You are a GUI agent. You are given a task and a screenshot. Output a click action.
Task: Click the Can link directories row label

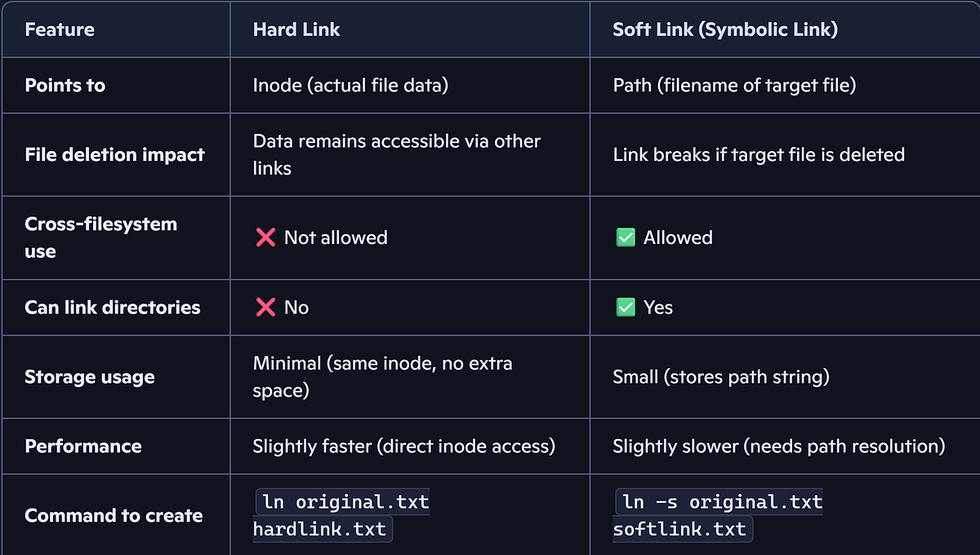click(113, 307)
